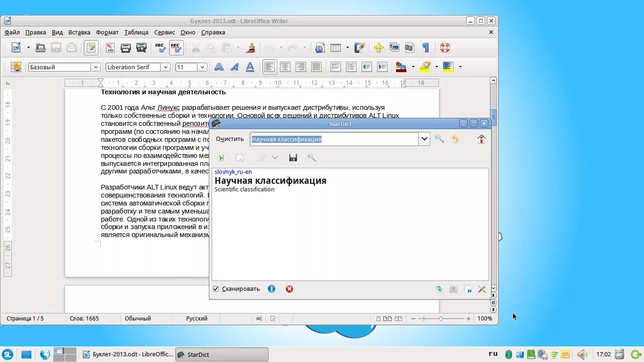644x362 pixels.
Task: Click the Save icon in StarDict toolbar
Action: (x=293, y=157)
